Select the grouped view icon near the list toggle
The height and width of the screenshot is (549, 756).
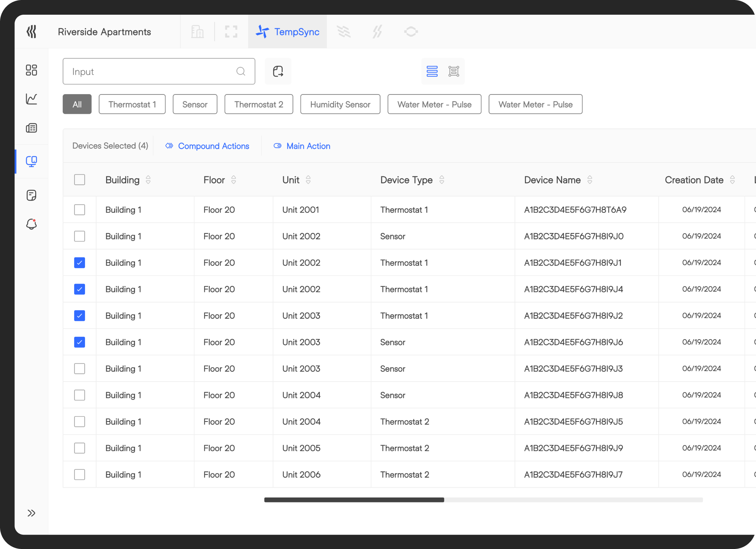click(x=454, y=71)
